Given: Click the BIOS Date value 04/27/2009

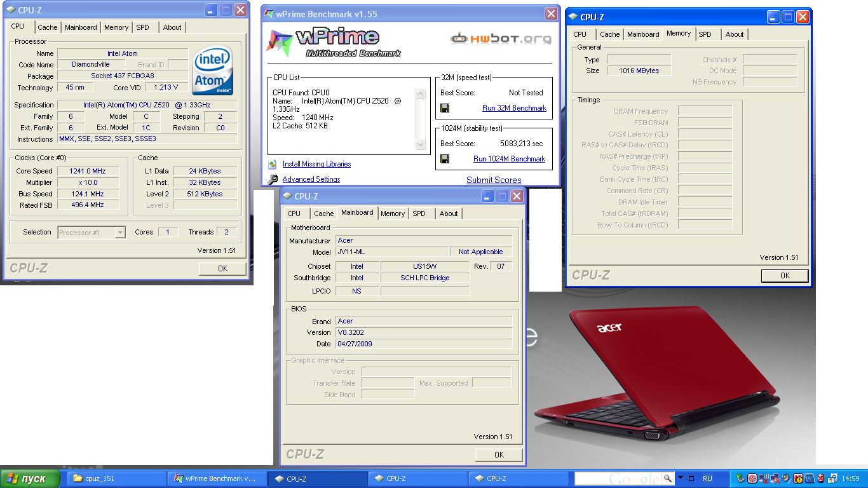Looking at the screenshot, I should (x=423, y=344).
